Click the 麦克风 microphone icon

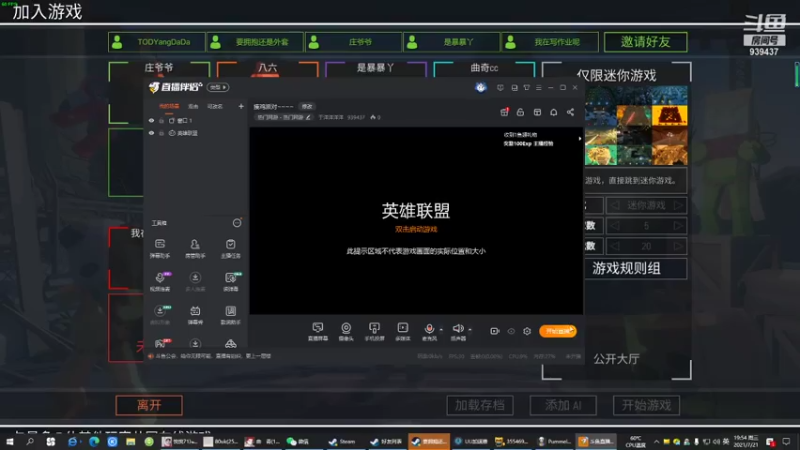click(430, 331)
